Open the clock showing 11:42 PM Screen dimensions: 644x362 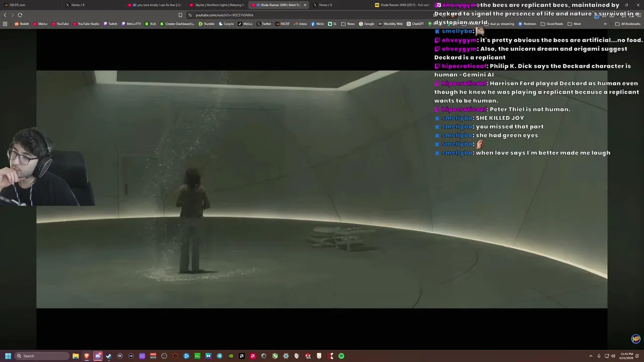coord(625,356)
